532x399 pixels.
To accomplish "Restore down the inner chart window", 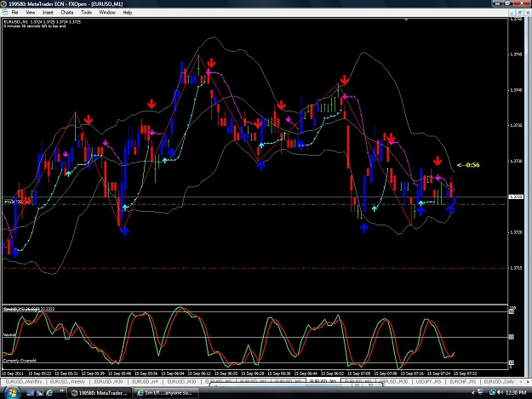I will 519,13.
